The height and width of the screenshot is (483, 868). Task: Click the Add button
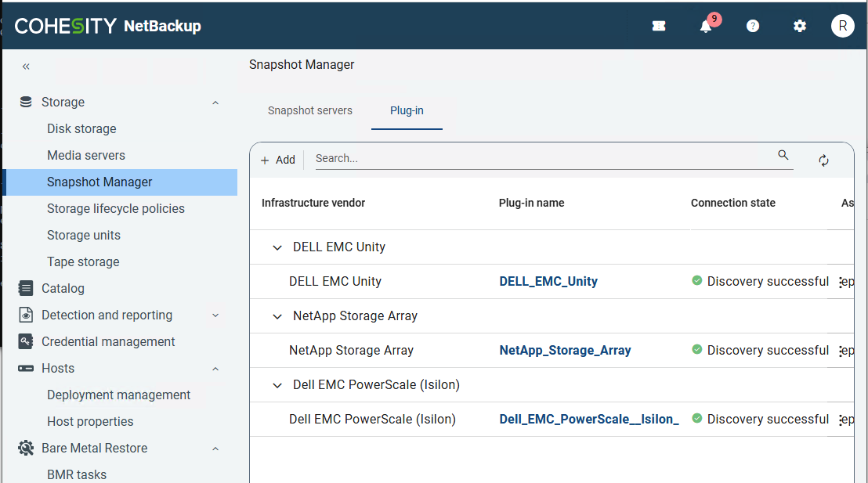277,160
